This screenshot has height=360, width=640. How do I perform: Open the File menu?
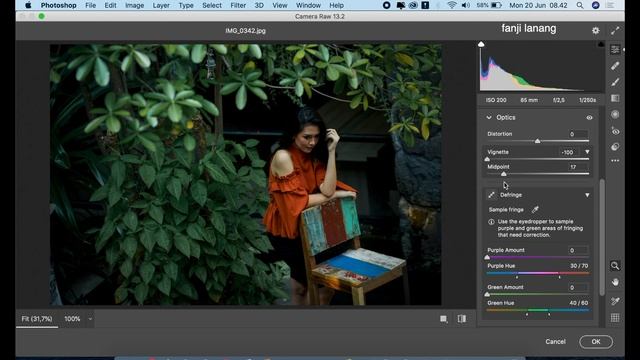coord(90,5)
